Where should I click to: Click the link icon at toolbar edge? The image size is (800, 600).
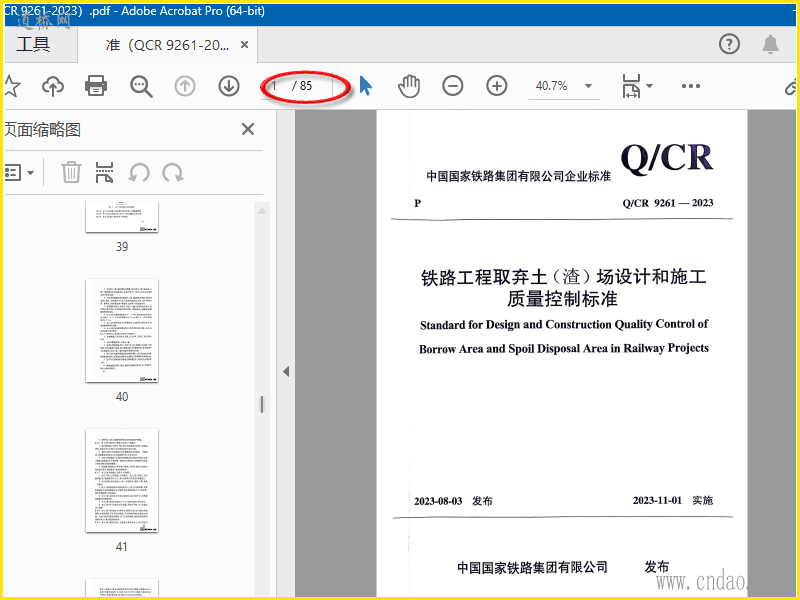[x=791, y=86]
